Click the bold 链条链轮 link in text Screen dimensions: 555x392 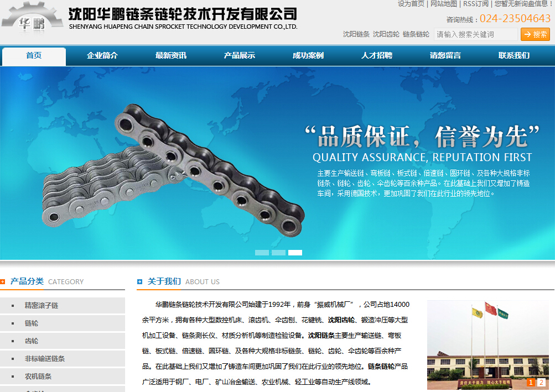(x=381, y=366)
